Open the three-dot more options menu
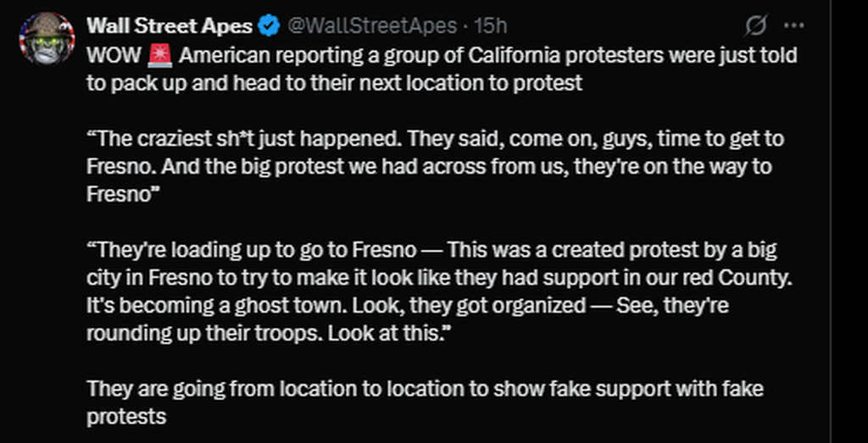The width and height of the screenshot is (868, 443). pos(793,26)
